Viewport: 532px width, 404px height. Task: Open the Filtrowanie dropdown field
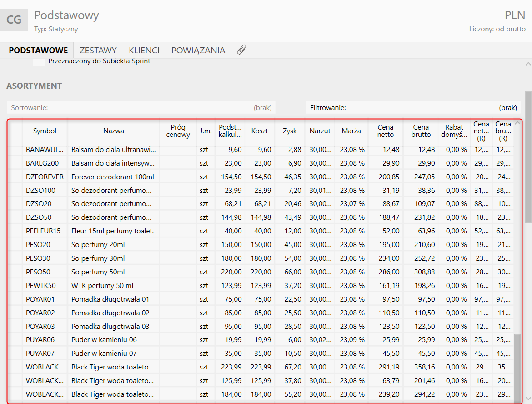pyautogui.click(x=413, y=108)
